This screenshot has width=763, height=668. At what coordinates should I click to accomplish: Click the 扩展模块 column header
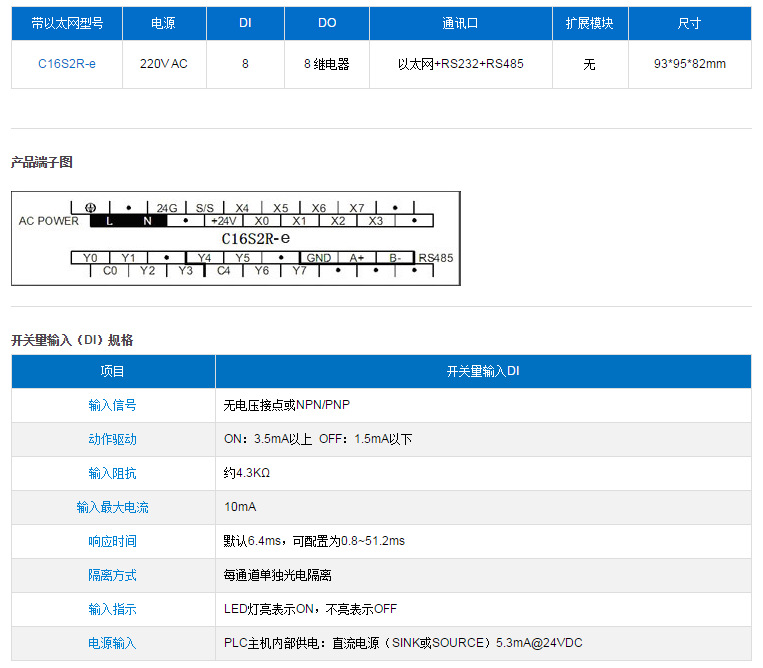(590, 23)
